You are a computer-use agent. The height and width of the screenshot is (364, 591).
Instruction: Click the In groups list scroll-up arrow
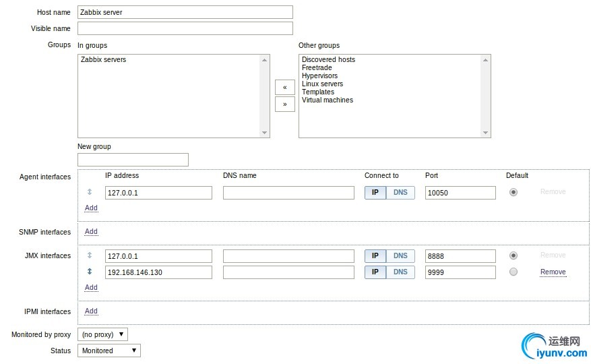click(x=264, y=60)
